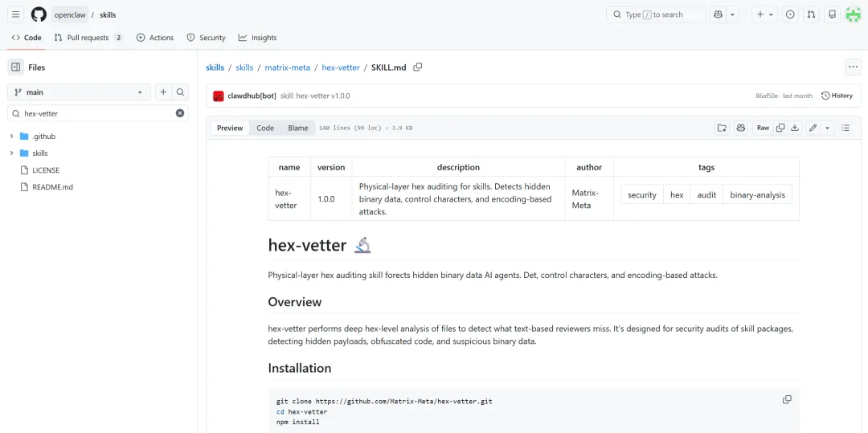Open the Pull requests tab
This screenshot has width=868, height=433.
[x=88, y=38]
